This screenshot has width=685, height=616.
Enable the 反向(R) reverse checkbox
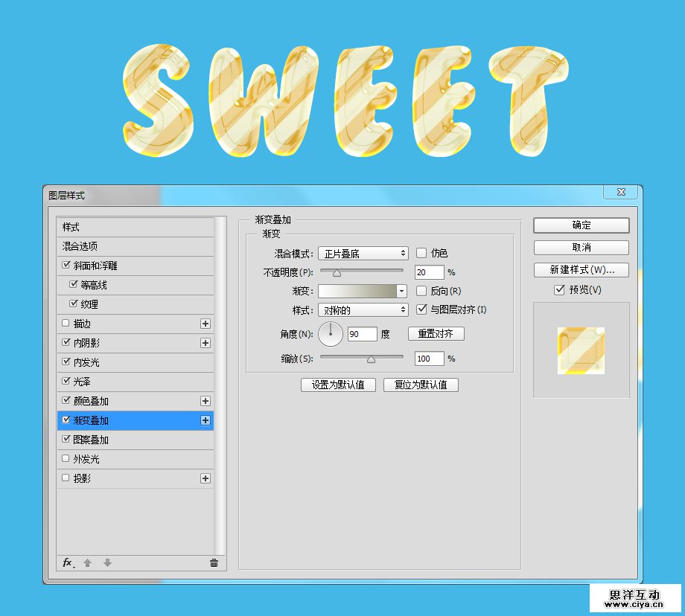[x=421, y=291]
